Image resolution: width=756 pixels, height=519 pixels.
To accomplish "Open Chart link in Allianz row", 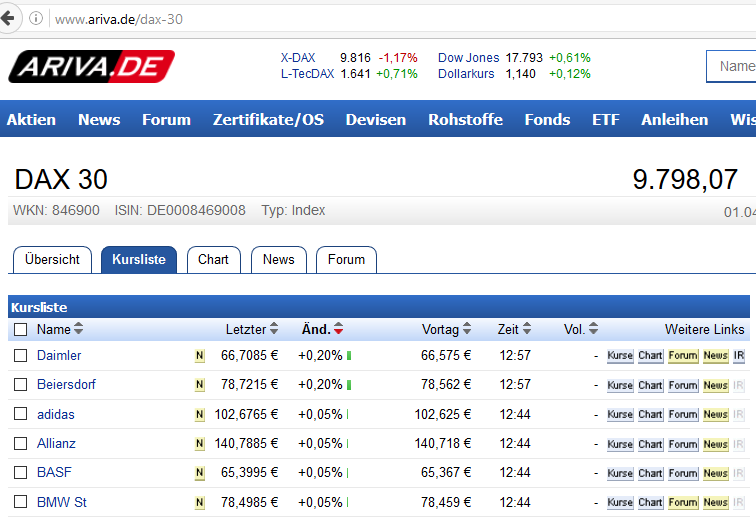I will [650, 444].
